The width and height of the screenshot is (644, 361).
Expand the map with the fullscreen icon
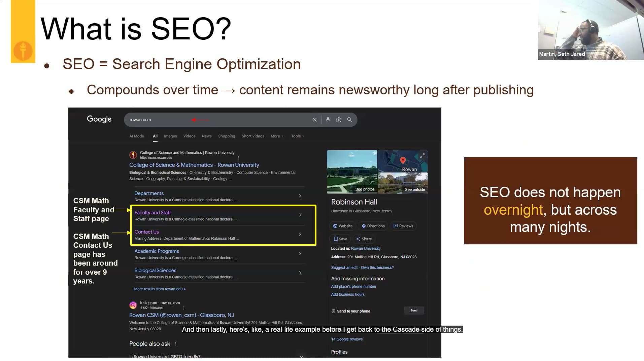tap(422, 155)
